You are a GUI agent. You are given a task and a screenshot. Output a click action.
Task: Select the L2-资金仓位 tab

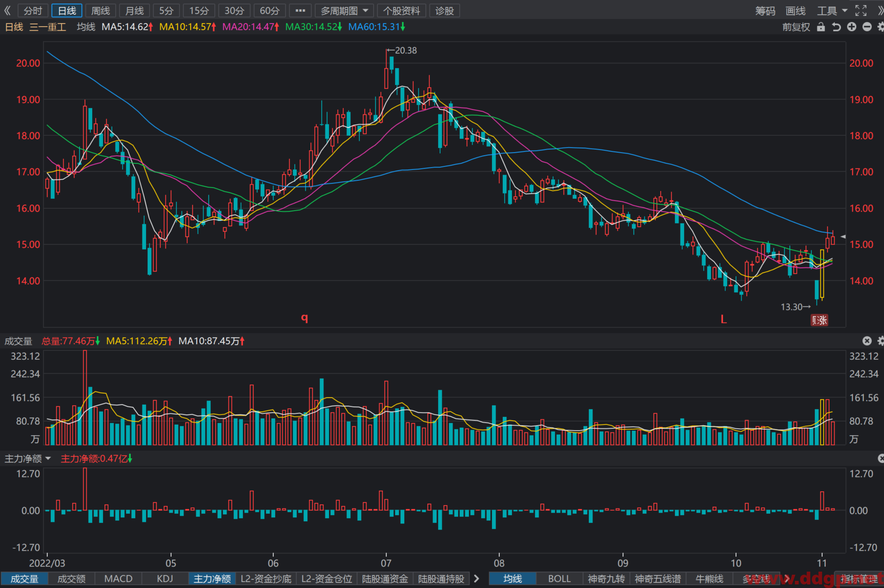327,579
